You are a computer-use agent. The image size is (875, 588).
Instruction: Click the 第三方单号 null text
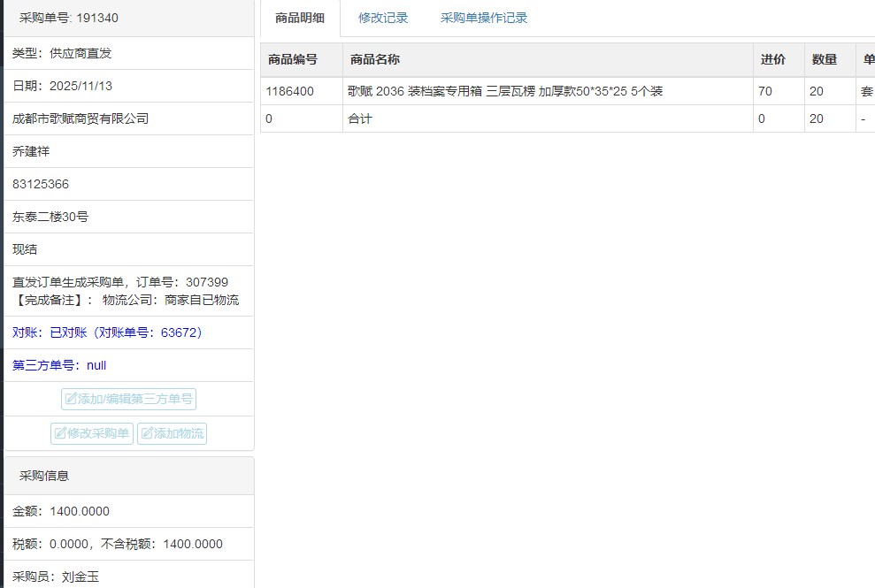point(59,365)
